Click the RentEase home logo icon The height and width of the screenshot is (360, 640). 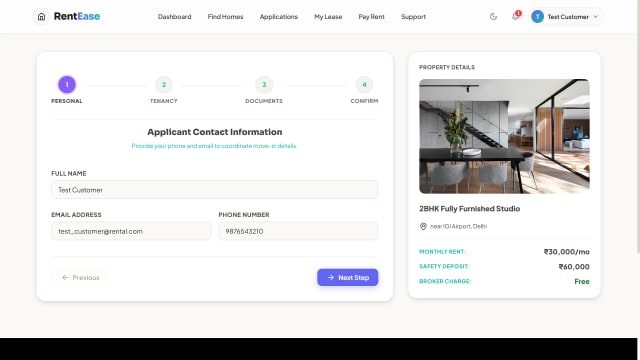tap(41, 17)
